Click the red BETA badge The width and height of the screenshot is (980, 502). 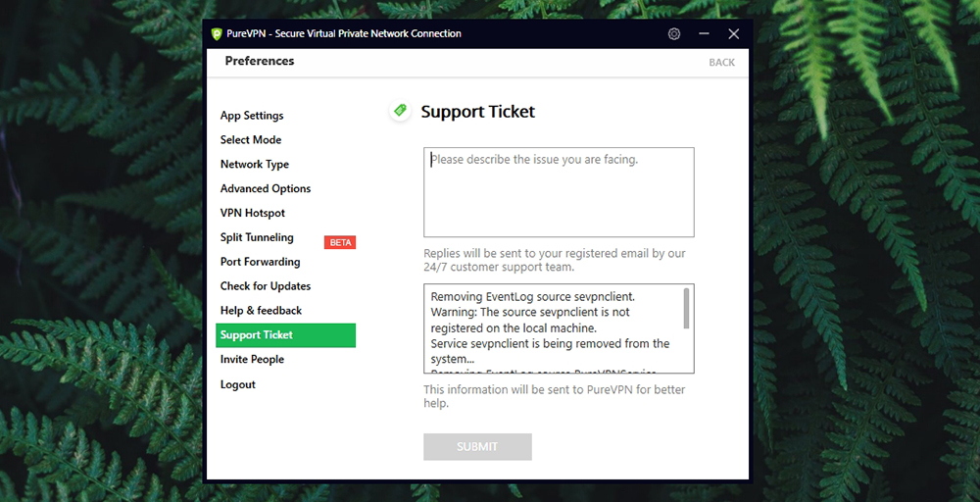[340, 242]
